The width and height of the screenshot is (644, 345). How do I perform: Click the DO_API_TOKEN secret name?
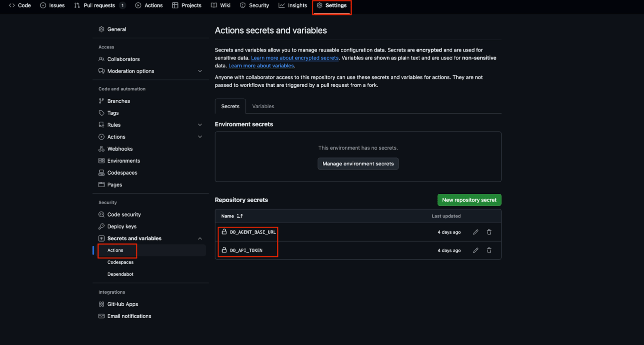point(246,251)
